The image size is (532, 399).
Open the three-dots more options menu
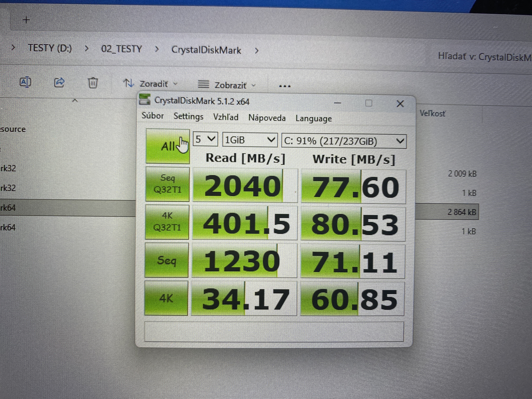pyautogui.click(x=285, y=86)
